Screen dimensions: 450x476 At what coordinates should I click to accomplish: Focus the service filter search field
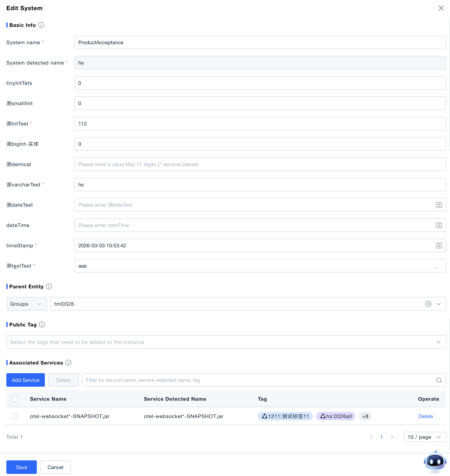264,380
